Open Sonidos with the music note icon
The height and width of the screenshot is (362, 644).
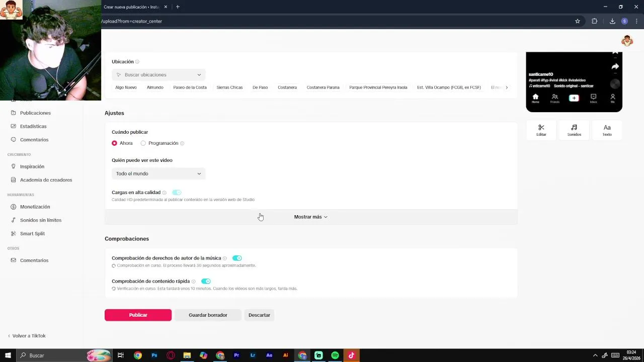574,130
